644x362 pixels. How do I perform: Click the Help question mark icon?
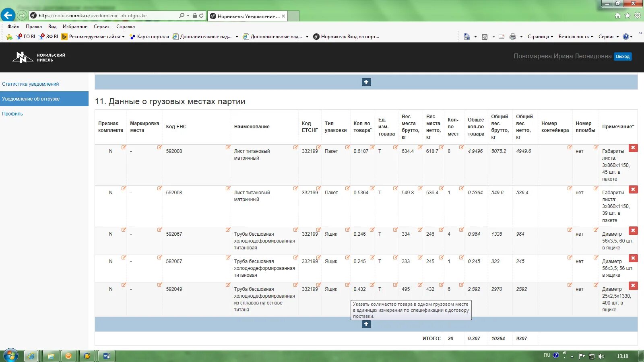625,37
